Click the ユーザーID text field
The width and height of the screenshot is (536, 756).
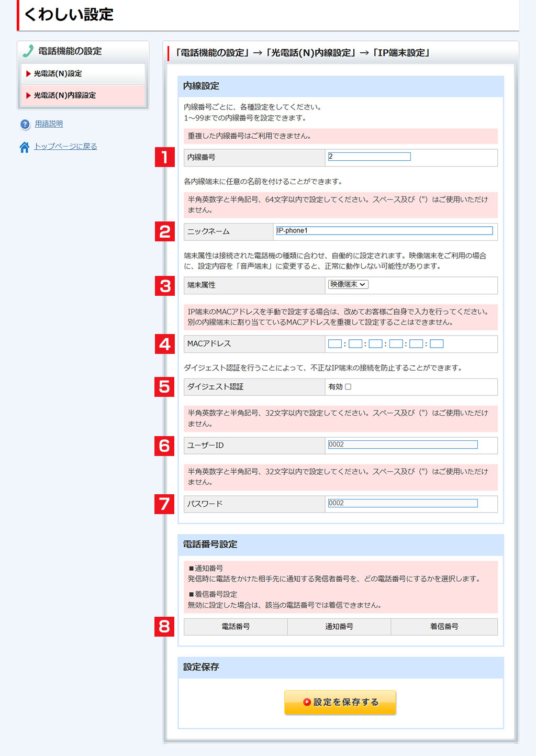click(x=403, y=444)
